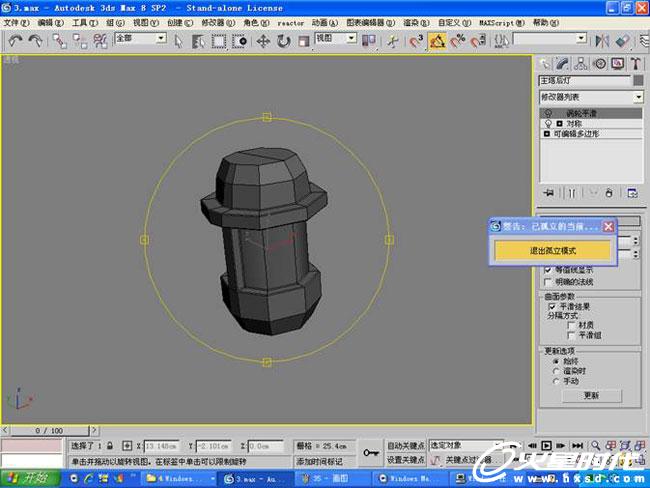The width and height of the screenshot is (650, 488).
Task: Open the Hierarchy command panel tab
Action: coord(581,63)
